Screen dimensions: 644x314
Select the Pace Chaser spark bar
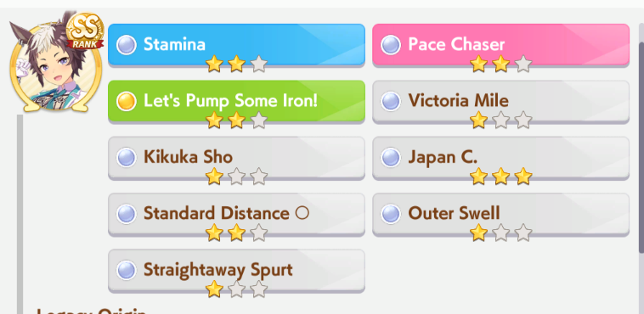click(x=500, y=45)
